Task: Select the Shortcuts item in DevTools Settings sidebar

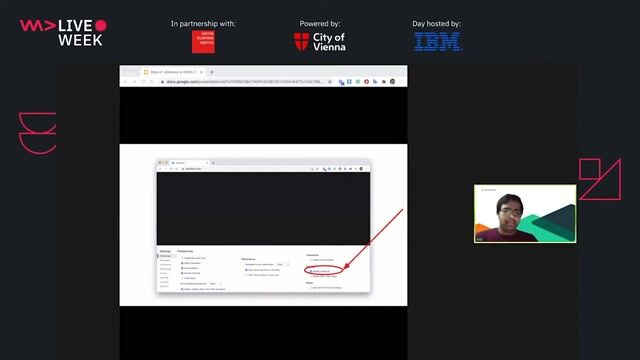Action: point(164,286)
